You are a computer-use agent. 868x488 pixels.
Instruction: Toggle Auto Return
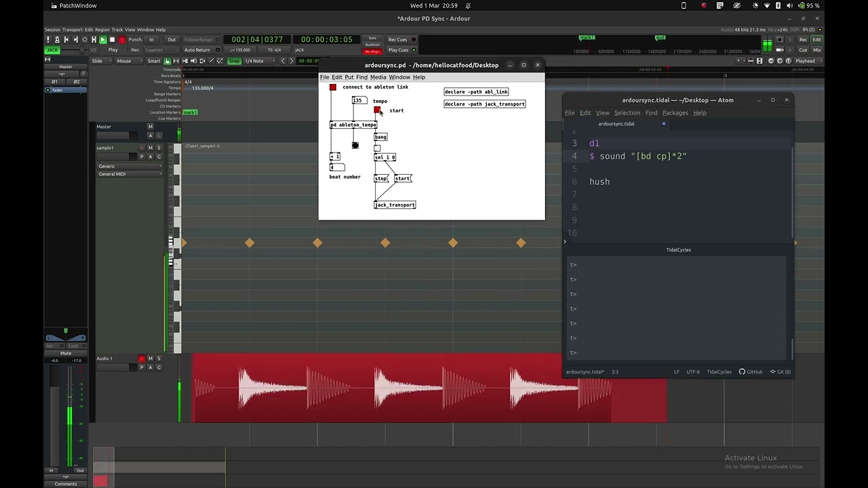click(x=203, y=50)
